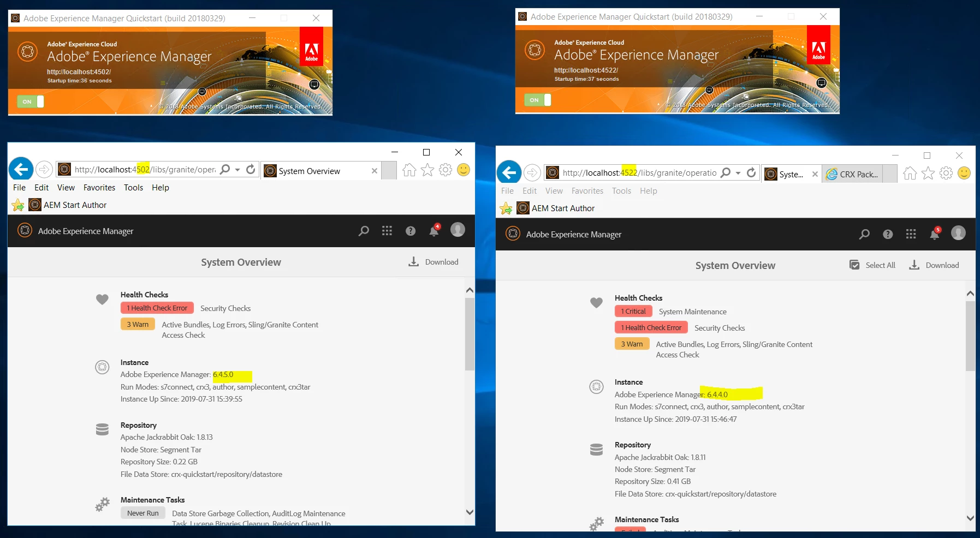Open notifications bell with 5 badge
This screenshot has width=980, height=538.
[x=935, y=234]
